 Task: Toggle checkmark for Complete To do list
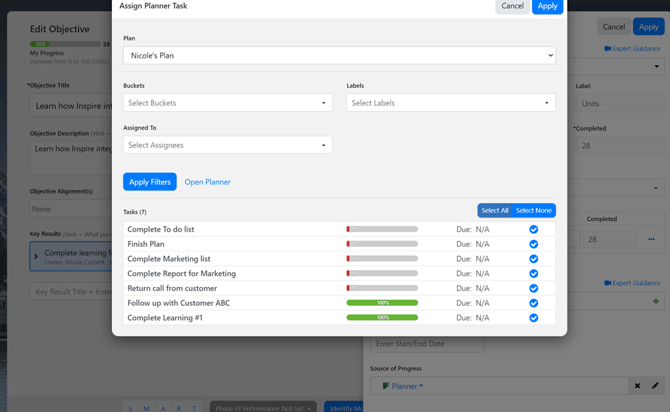point(533,229)
